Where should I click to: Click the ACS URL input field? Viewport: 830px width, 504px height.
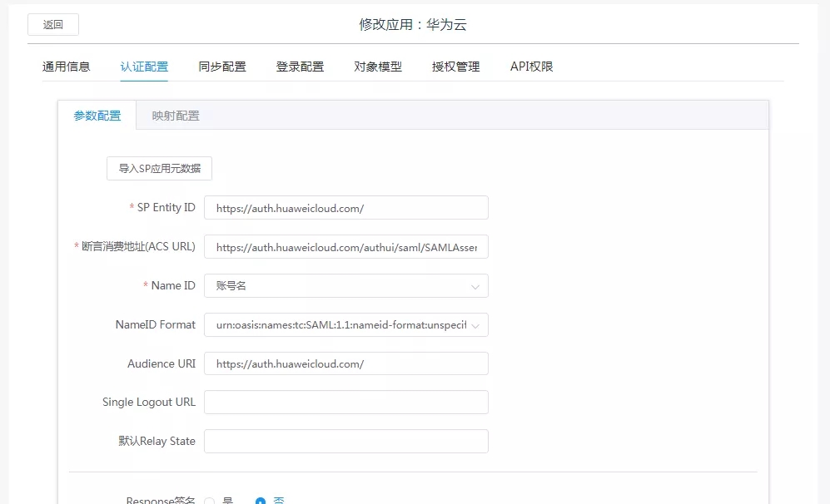click(346, 247)
